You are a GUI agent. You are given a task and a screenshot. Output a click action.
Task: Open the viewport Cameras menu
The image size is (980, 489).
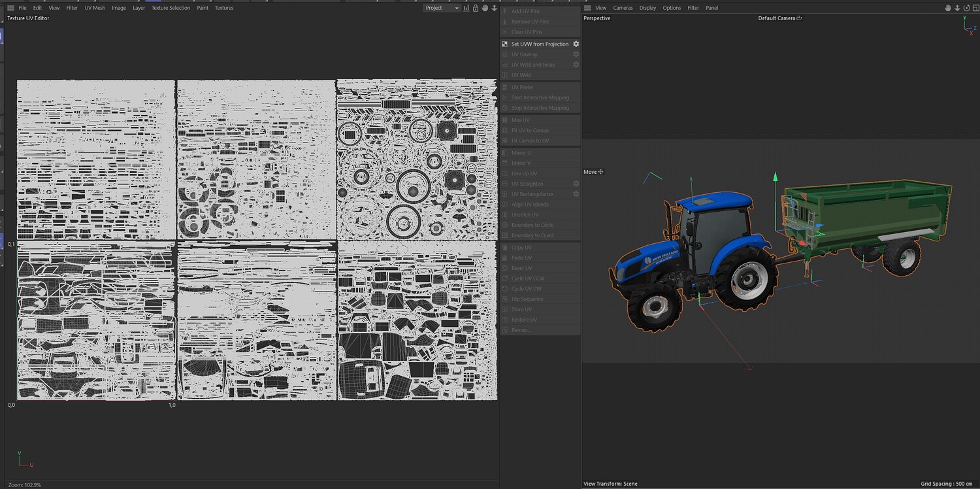[x=623, y=8]
